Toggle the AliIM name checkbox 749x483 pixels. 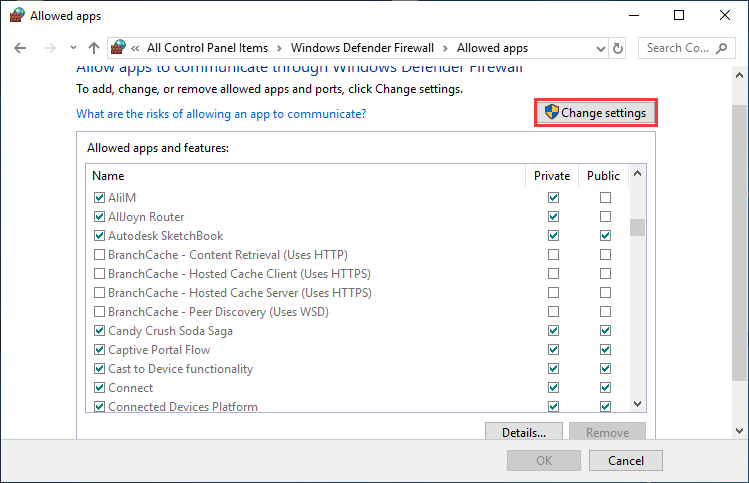[99, 197]
